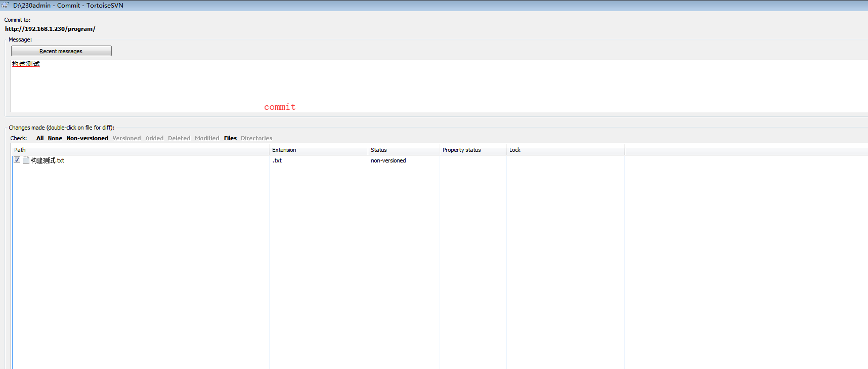Image resolution: width=868 pixels, height=369 pixels.
Task: Click the Modified check filter
Action: (x=207, y=138)
